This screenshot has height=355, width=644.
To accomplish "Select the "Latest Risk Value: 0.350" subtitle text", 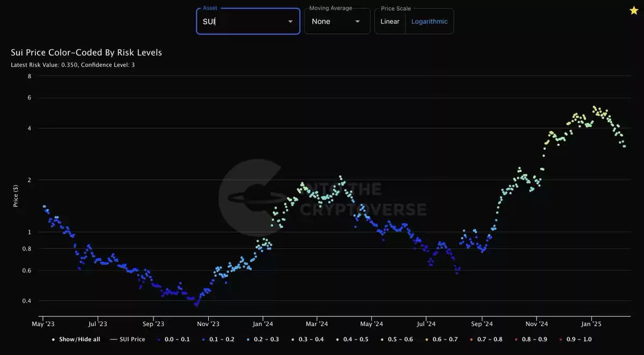I will pos(45,65).
